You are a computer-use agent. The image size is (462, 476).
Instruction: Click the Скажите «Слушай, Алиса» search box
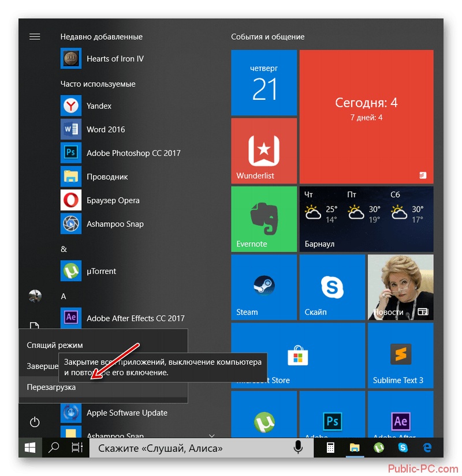pos(202,448)
